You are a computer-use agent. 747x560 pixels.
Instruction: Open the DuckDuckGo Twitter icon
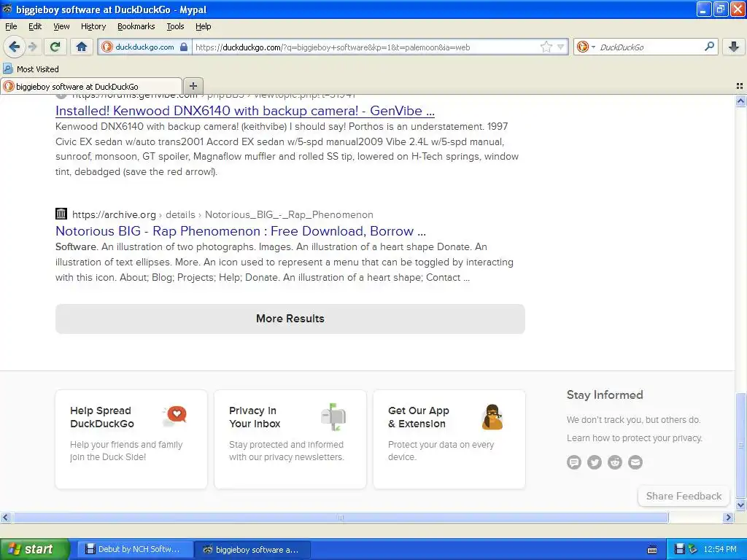pyautogui.click(x=595, y=462)
